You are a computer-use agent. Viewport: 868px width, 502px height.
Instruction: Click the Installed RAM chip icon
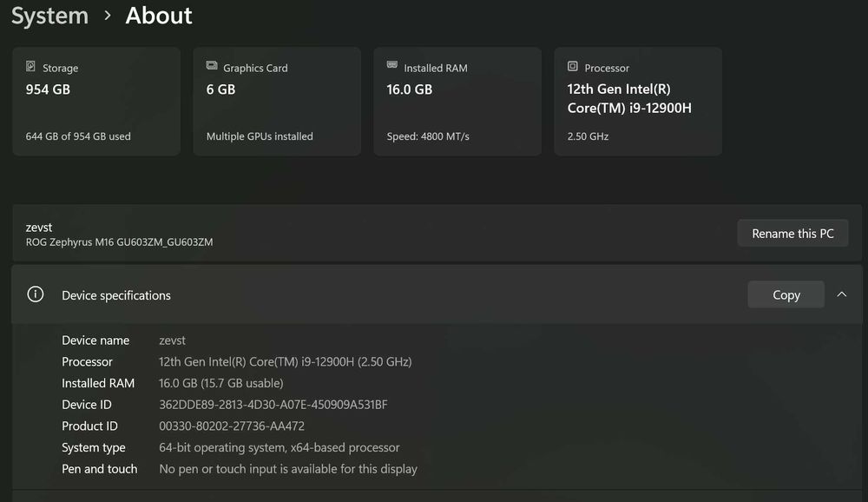[x=392, y=67]
